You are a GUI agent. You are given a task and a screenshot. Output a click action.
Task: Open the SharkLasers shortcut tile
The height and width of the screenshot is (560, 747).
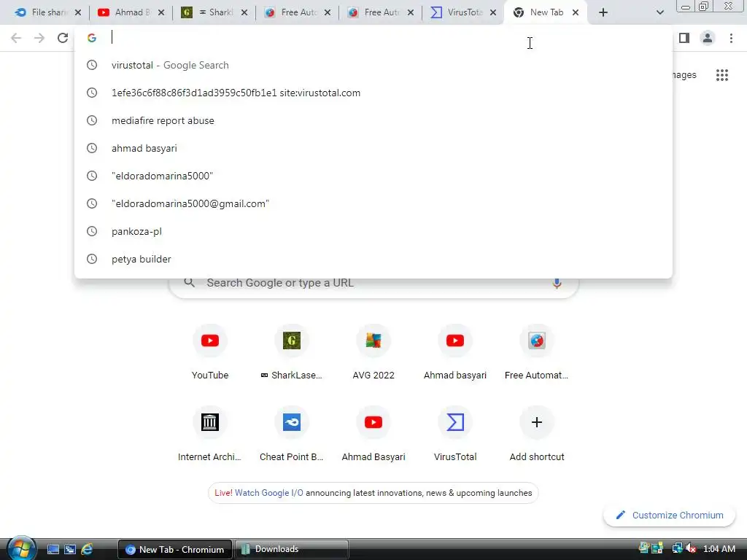click(292, 353)
